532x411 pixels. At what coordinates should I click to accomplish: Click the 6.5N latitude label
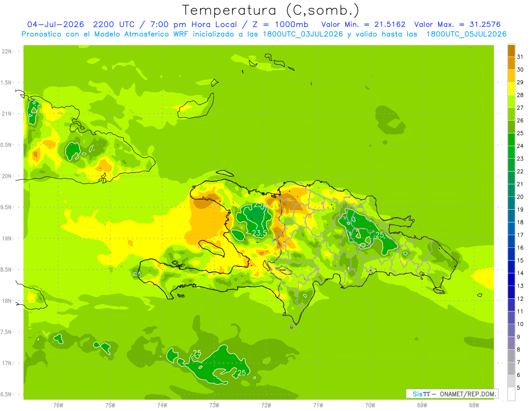click(7, 394)
